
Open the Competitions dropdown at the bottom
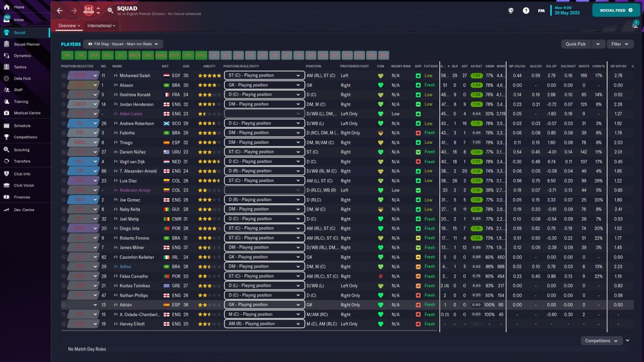point(601,341)
